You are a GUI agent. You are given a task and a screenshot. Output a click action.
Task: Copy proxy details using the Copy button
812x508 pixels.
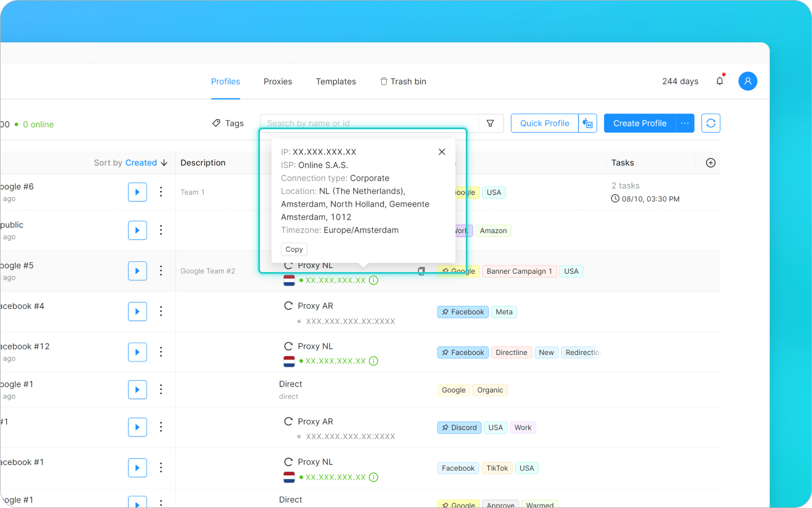click(x=294, y=249)
